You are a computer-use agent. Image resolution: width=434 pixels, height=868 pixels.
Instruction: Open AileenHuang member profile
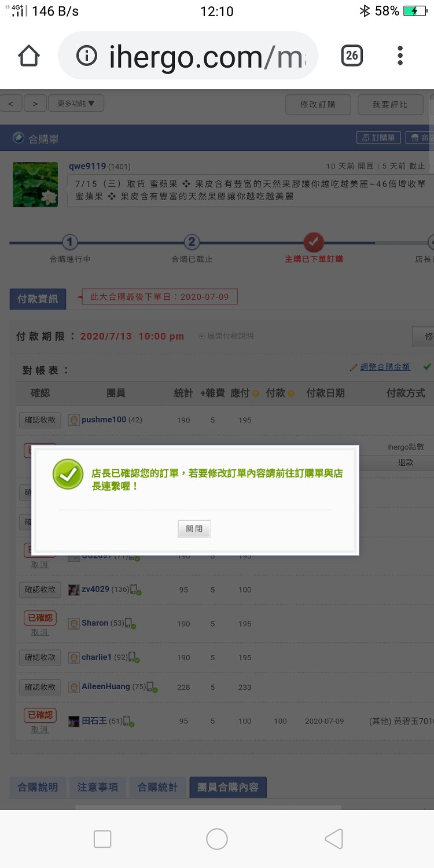coord(106,686)
